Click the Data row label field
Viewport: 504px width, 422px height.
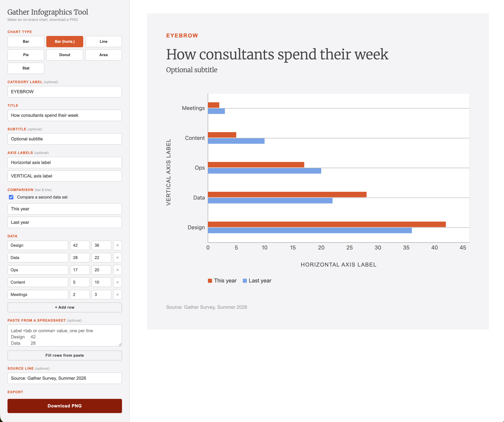38,258
